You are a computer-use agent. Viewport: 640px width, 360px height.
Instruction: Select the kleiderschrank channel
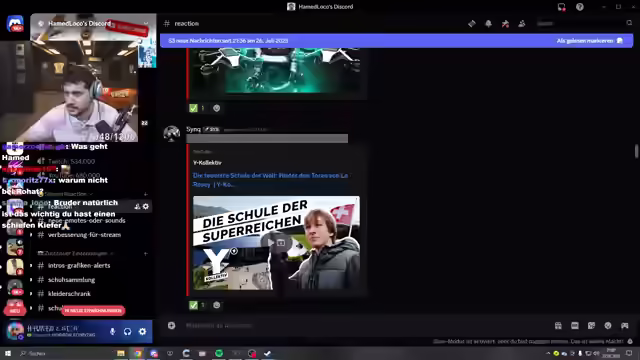(x=69, y=293)
